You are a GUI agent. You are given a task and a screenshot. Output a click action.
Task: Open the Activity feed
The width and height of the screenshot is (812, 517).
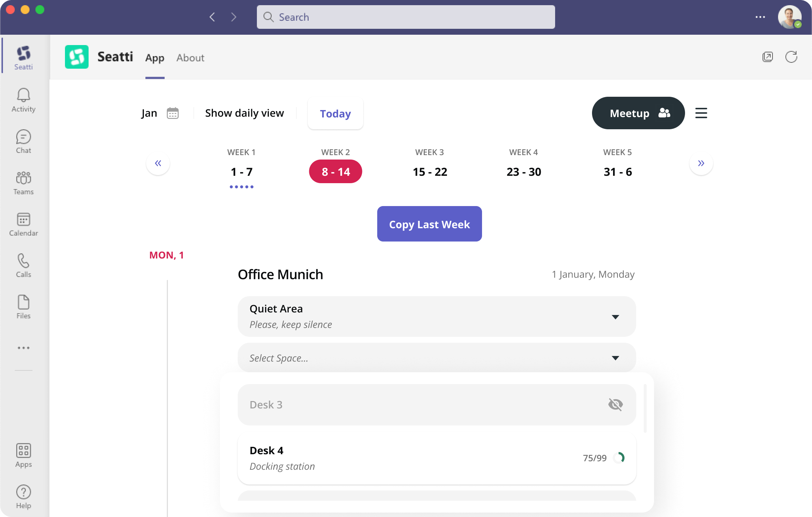coord(24,100)
